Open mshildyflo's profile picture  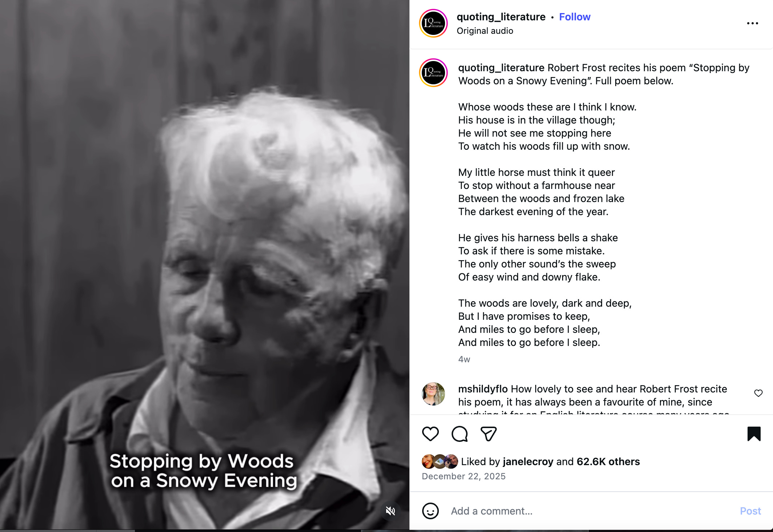[433, 394]
